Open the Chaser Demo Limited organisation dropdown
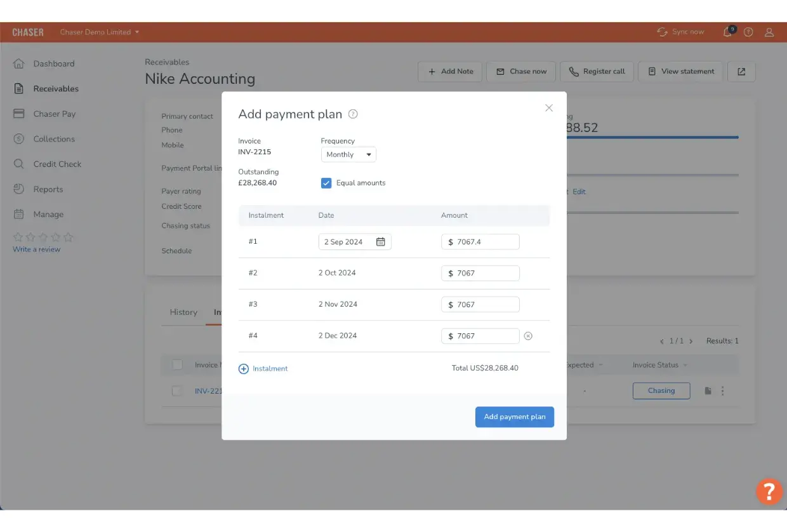The width and height of the screenshot is (787, 532). click(x=100, y=32)
